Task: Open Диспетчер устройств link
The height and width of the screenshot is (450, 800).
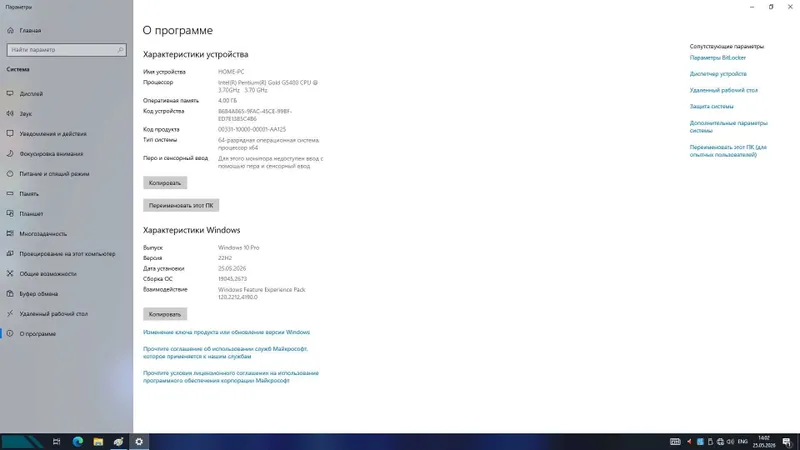Action: click(718, 74)
